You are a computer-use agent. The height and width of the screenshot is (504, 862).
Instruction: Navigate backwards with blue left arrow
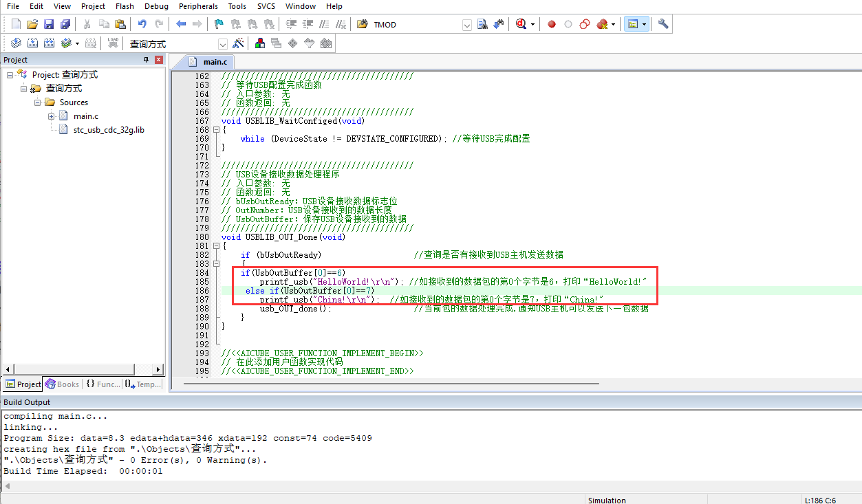click(181, 24)
